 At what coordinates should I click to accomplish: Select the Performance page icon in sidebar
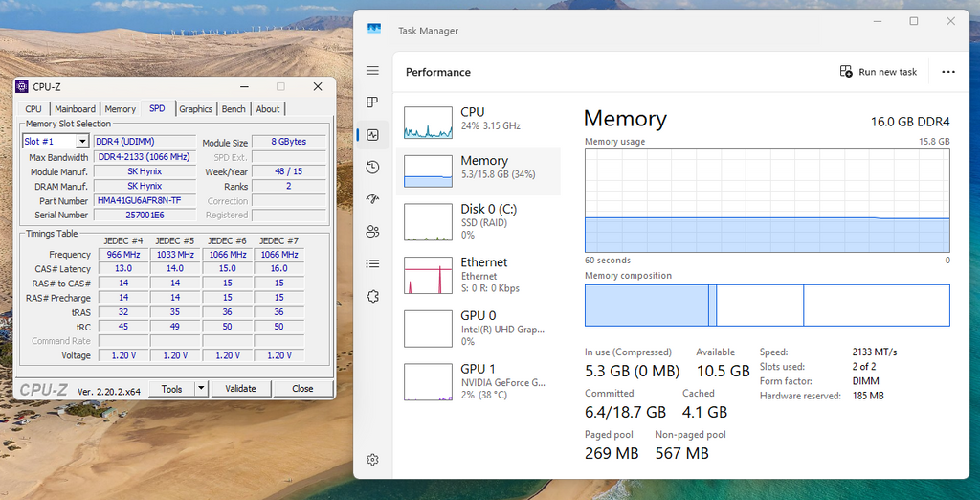click(x=372, y=134)
